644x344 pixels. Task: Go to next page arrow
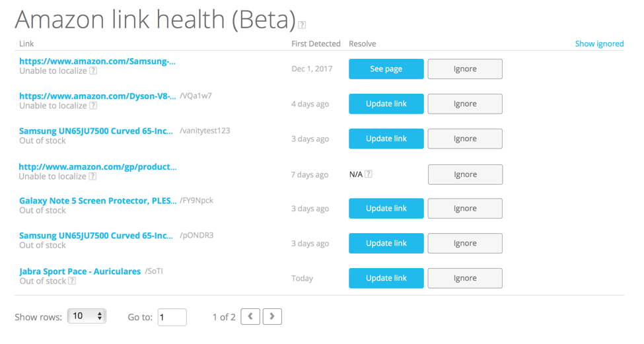(272, 317)
